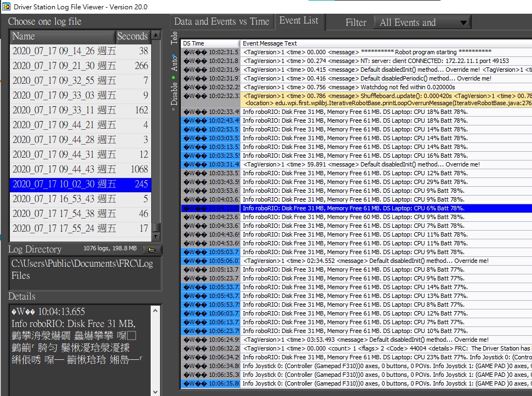
Task: Click the log list scroll-down arrow
Action: [x=156, y=236]
